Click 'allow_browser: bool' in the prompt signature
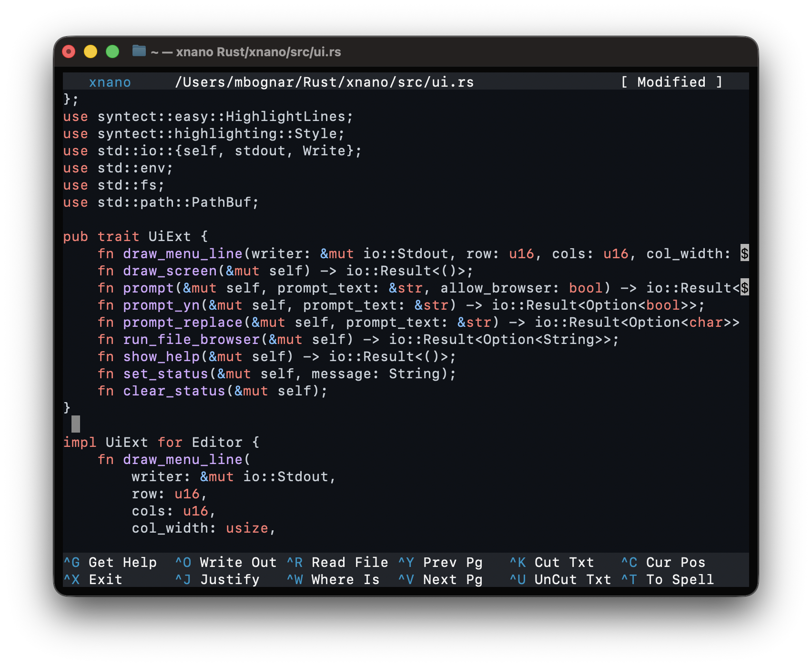 point(522,288)
